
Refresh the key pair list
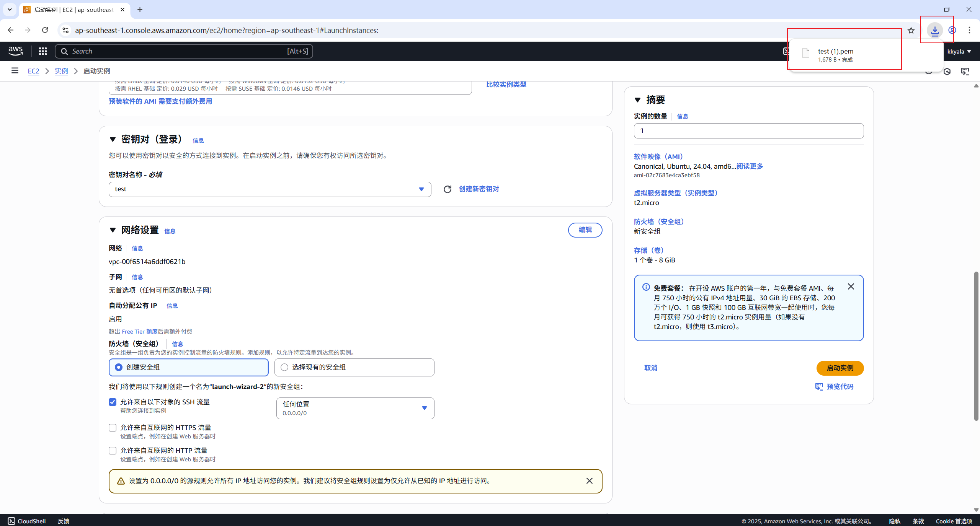tap(448, 189)
